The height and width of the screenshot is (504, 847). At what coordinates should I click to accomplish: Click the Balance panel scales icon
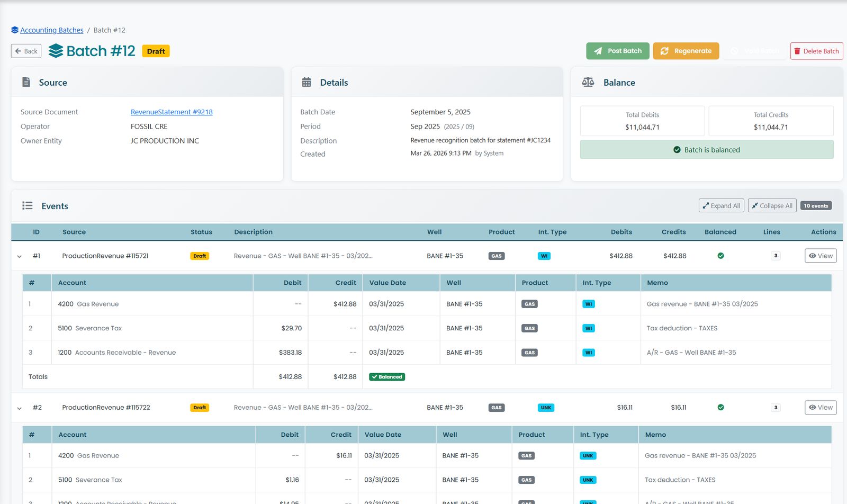588,82
